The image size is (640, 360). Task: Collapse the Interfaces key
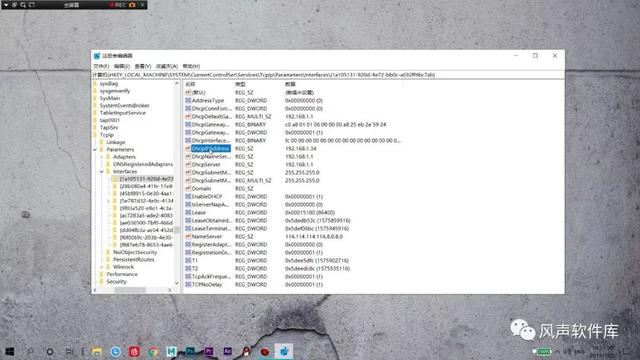[x=102, y=171]
